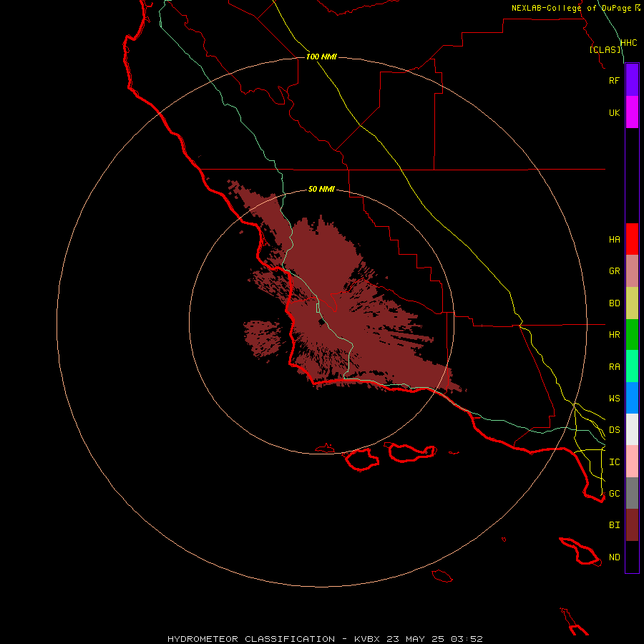This screenshot has width=644, height=644.
Task: Click the GR legend label
Action: click(614, 271)
